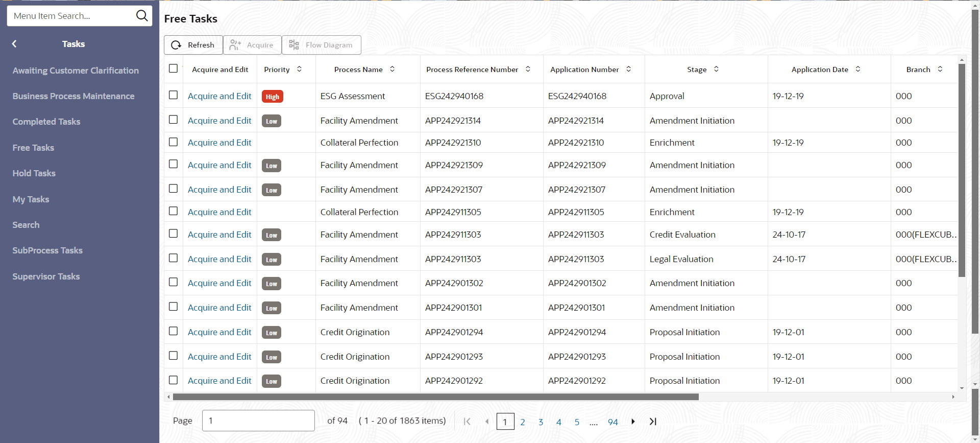This screenshot has width=980, height=443.
Task: Click the ESG Assessment process name
Action: (x=353, y=96)
